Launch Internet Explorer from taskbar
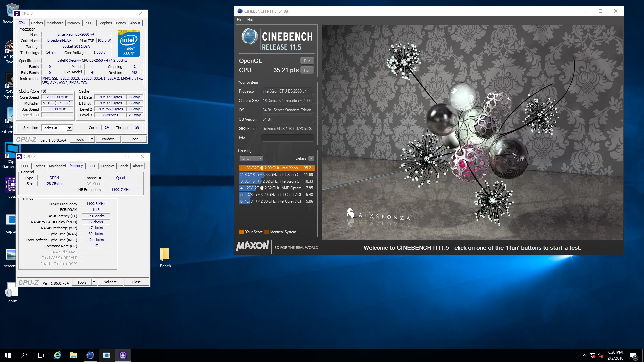The width and height of the screenshot is (644, 362). click(57, 355)
